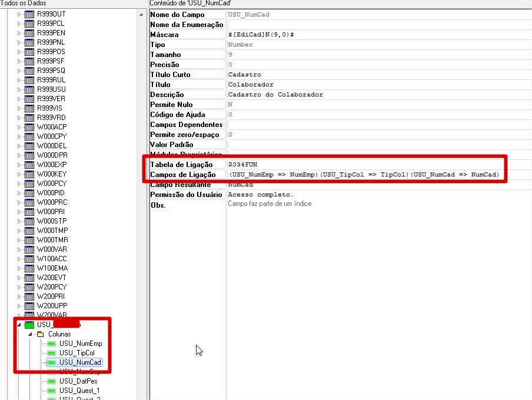Click the R999OUT table icon
The image size is (532, 400).
coord(29,14)
